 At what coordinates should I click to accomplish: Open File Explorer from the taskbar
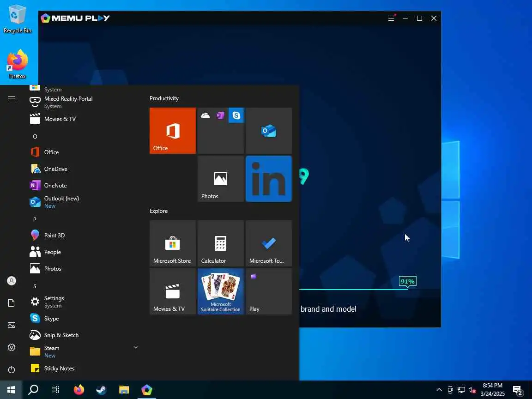[x=124, y=390]
